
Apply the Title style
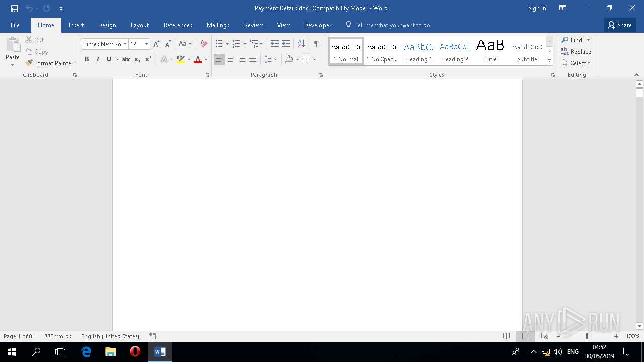pos(491,51)
